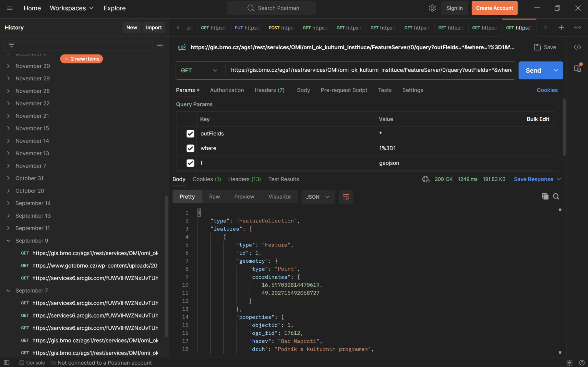
Task: Open request Settings tab
Action: [412, 90]
